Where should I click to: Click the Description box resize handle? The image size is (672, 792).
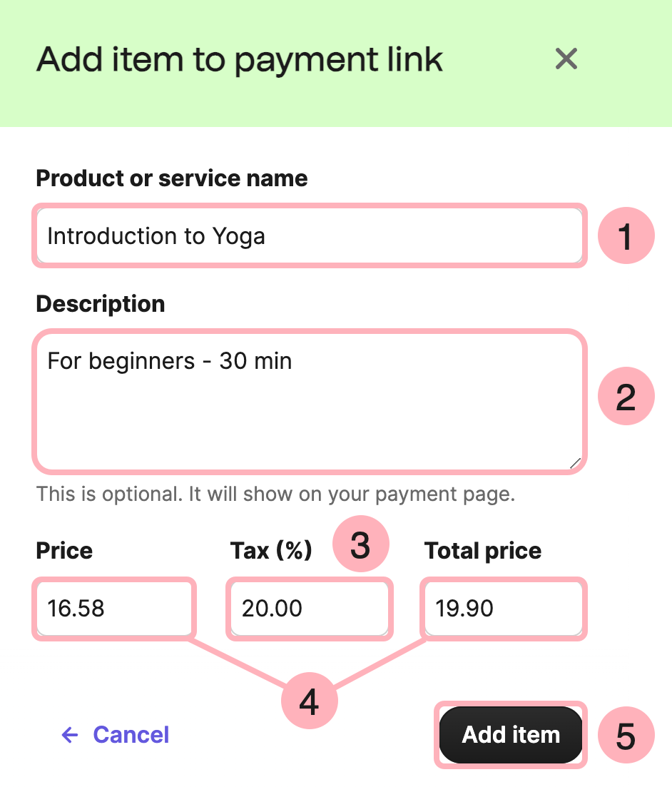[575, 463]
